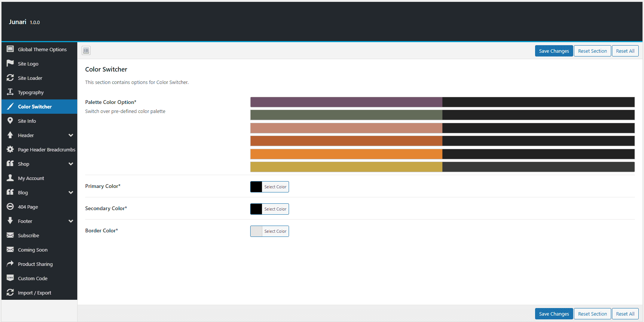Choose the olive green palette option
Screen dimensions: 644x322
pos(442,115)
